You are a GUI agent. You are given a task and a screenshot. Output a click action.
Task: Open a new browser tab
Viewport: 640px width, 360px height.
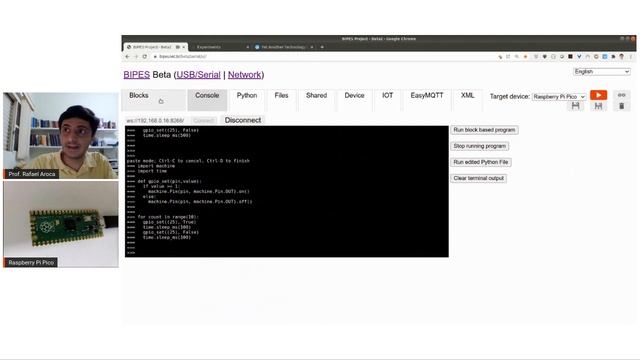tap(322, 47)
